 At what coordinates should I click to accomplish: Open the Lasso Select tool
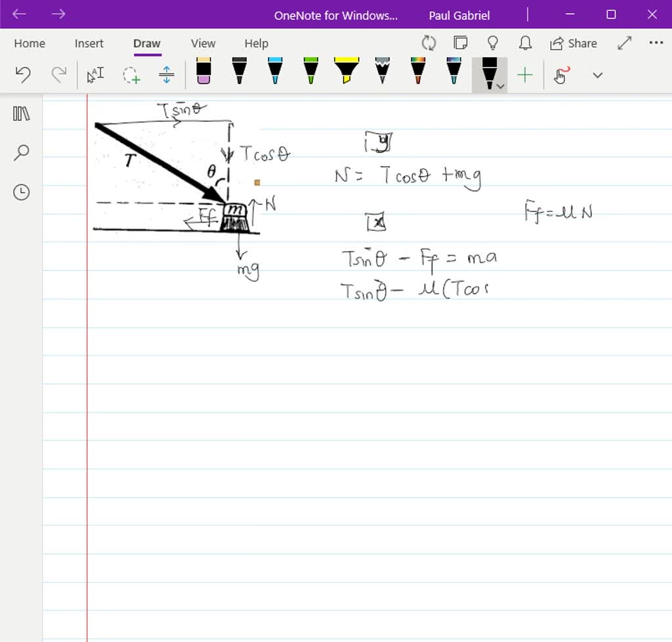(x=132, y=75)
